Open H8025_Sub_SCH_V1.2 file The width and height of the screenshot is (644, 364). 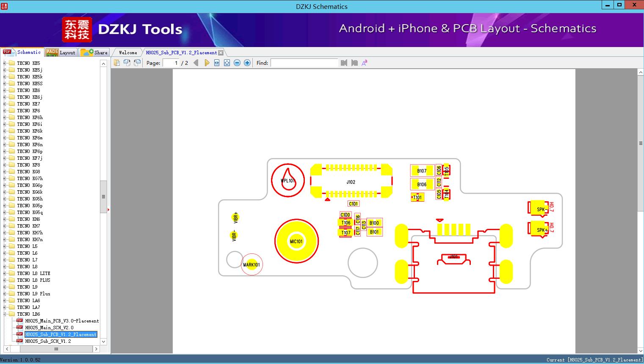(48, 341)
